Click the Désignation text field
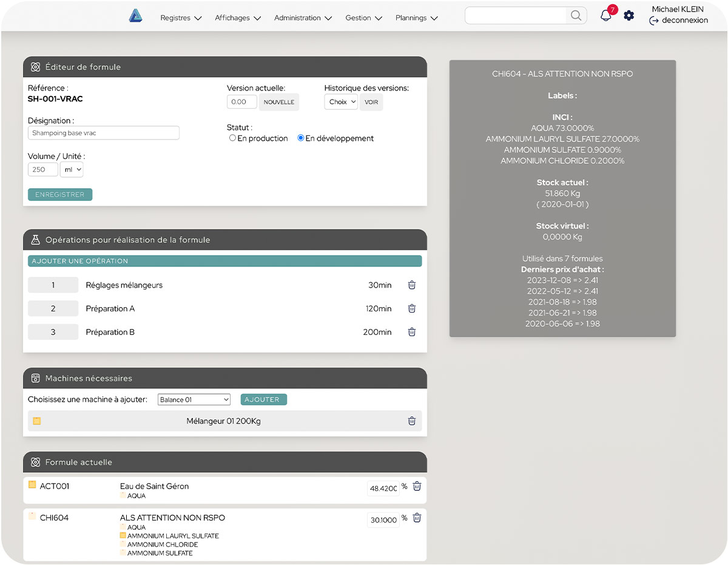Viewport: 728px width, 565px height. pos(104,133)
